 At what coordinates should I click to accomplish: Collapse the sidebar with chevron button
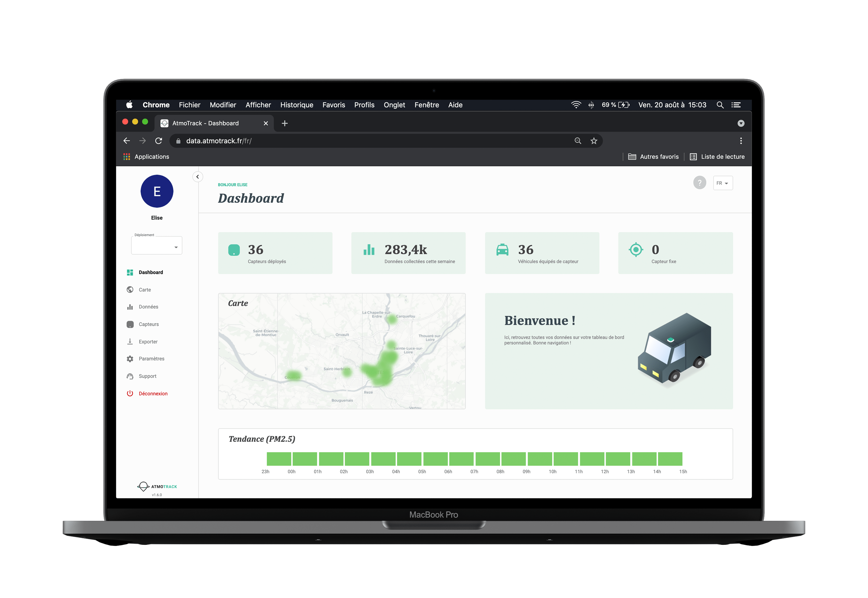coord(198,177)
